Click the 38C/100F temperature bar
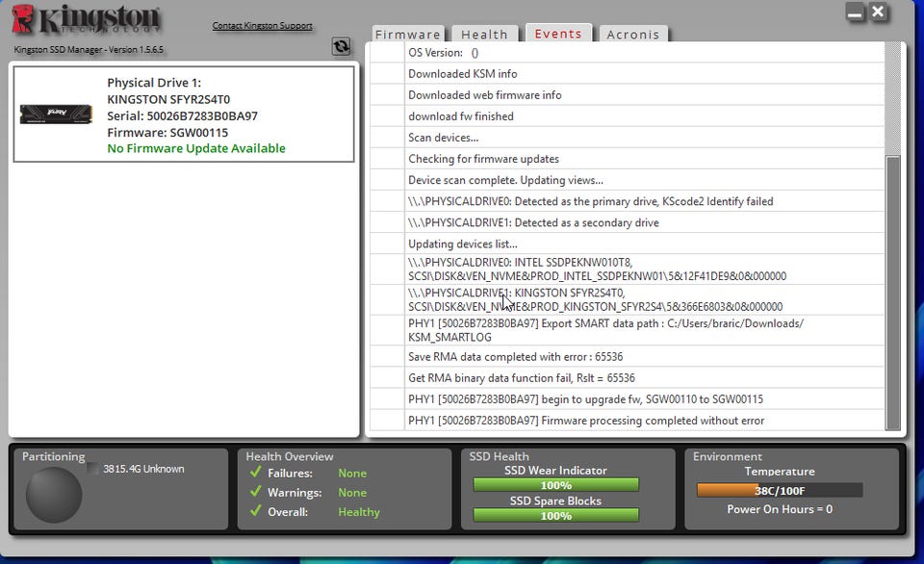 point(780,490)
